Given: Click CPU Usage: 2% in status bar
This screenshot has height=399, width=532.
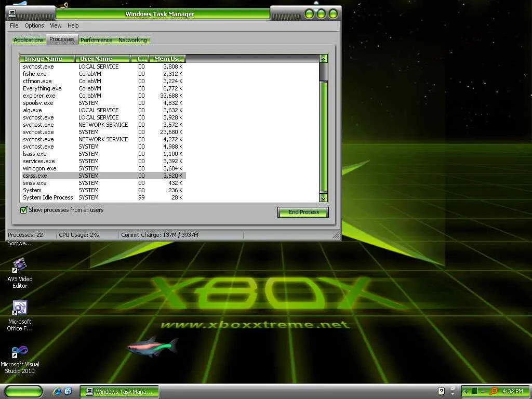Looking at the screenshot, I should (79, 235).
